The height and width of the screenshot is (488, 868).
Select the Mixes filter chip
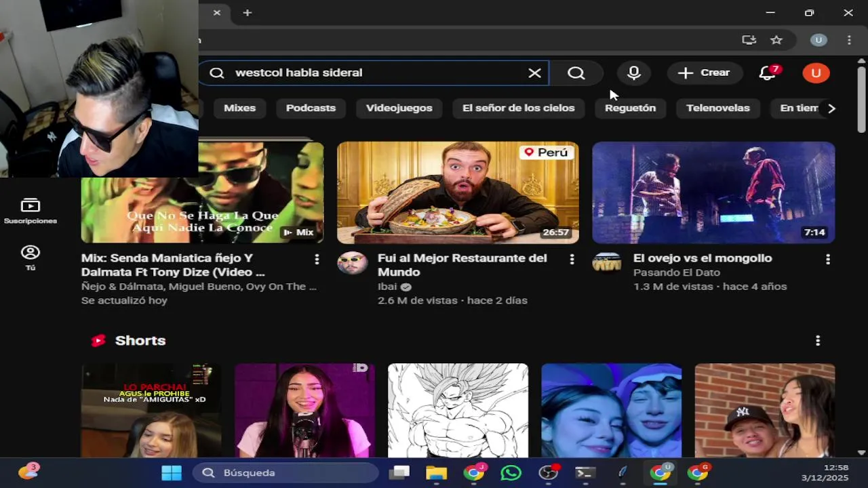point(240,108)
